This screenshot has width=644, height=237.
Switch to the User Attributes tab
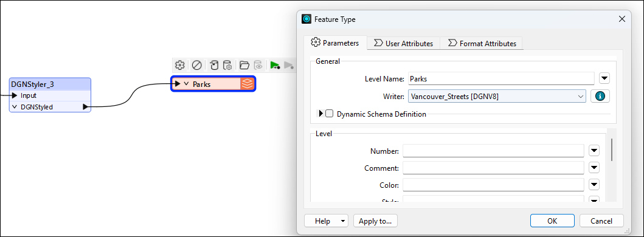pos(403,43)
